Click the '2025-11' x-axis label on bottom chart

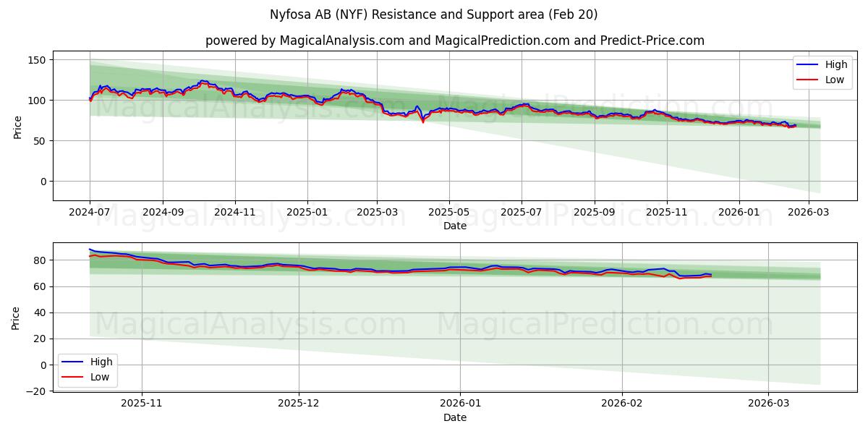coord(142,405)
